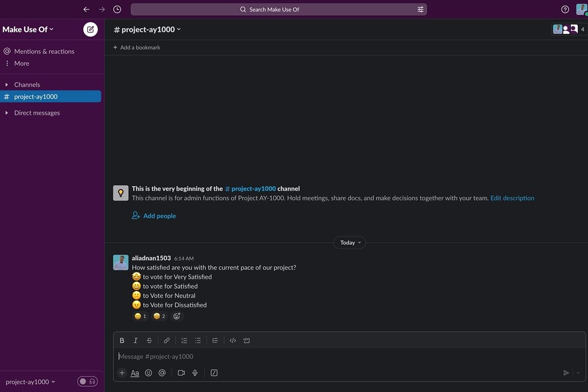Open the #project-ay1000 channel header dropdown
This screenshot has width=588, height=392.
tap(147, 29)
